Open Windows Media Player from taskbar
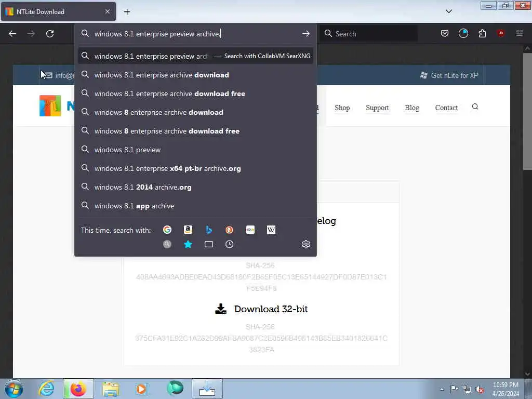This screenshot has width=532, height=399. (x=142, y=389)
